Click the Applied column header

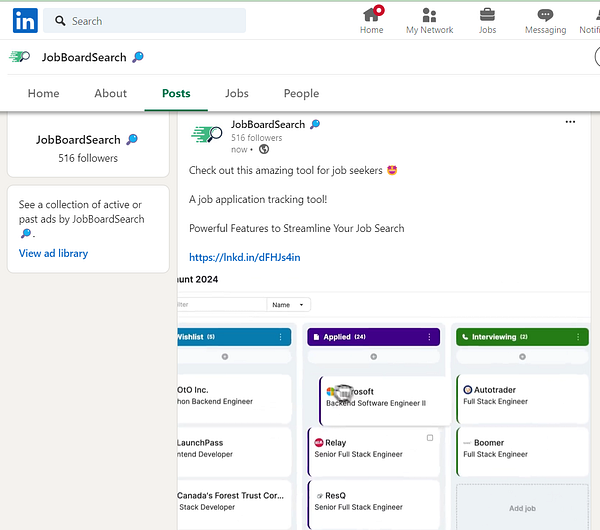pos(373,337)
